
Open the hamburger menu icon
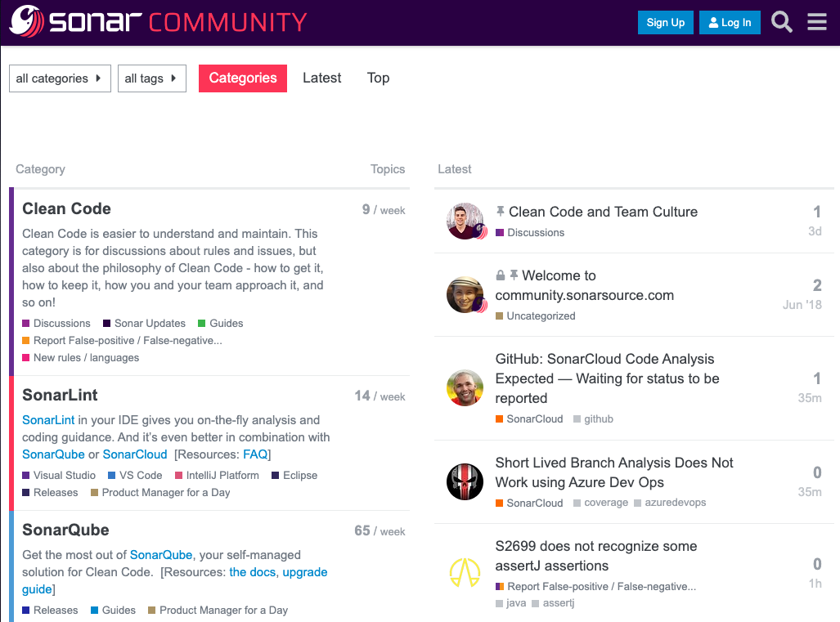click(817, 22)
